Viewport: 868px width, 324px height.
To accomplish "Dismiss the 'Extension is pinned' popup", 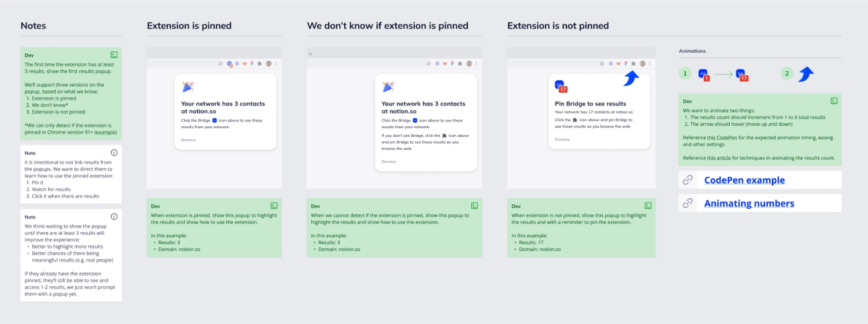I will click(188, 140).
